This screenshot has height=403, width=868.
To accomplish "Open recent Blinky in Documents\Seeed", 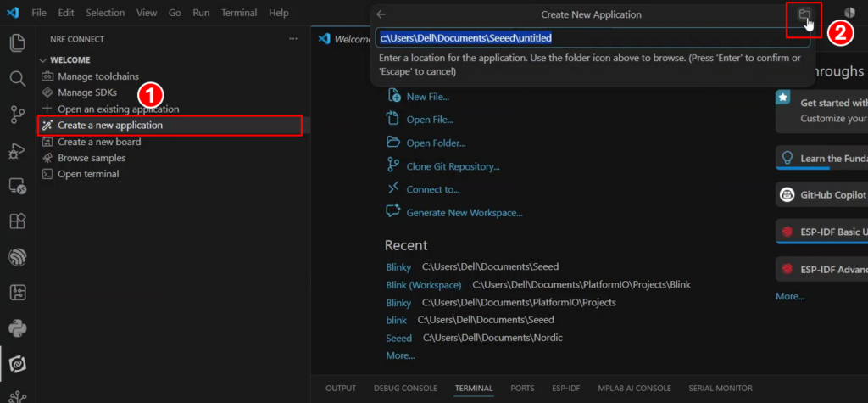I will point(398,267).
